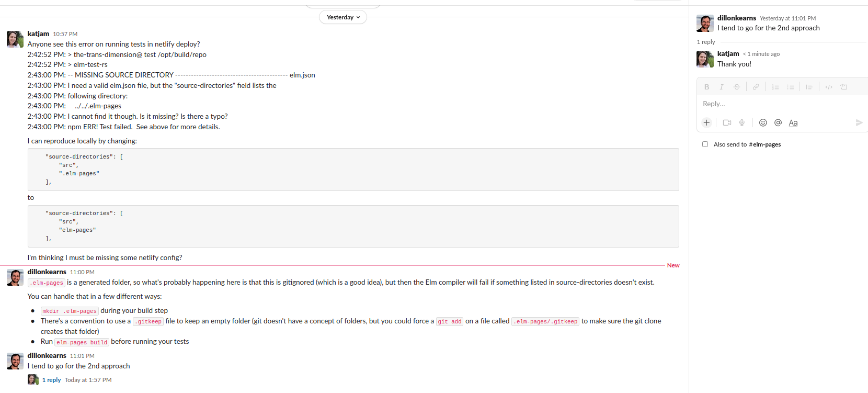Insert a code block in the reply
Viewport: 868px width, 393px height.
(843, 86)
